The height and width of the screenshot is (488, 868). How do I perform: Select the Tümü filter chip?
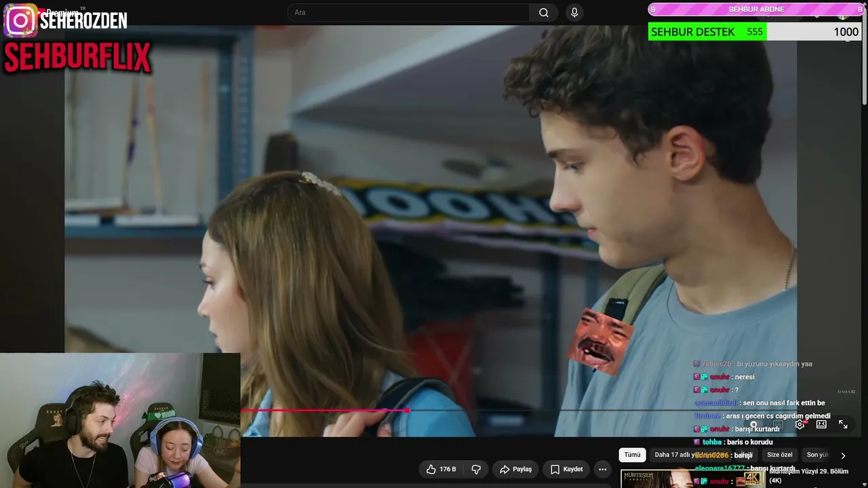pyautogui.click(x=632, y=455)
